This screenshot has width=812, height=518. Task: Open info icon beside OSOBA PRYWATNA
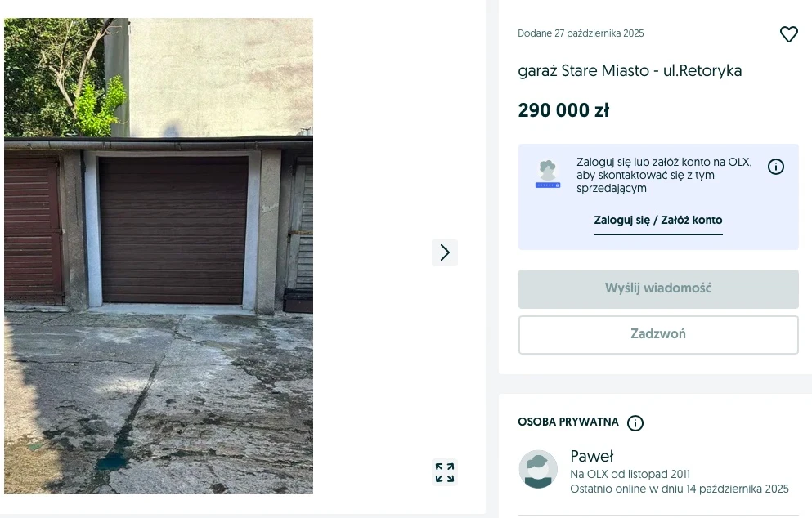click(x=635, y=422)
